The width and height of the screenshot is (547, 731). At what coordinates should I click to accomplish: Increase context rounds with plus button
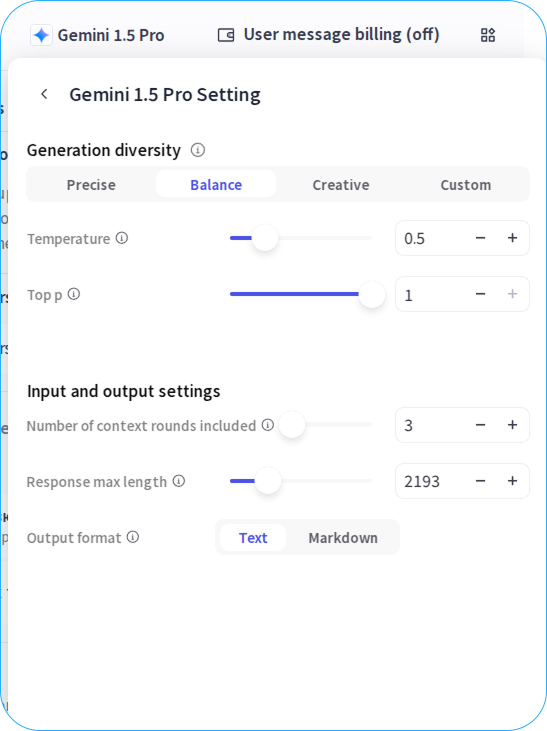click(512, 425)
